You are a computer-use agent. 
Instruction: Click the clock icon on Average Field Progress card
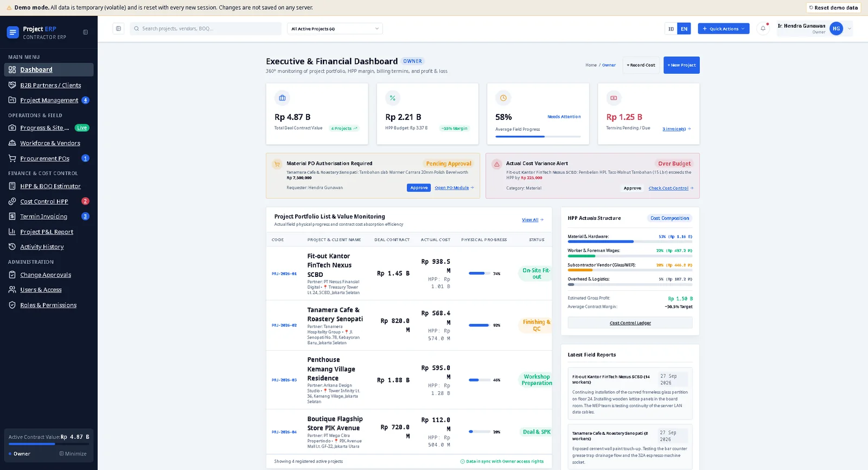pyautogui.click(x=503, y=98)
